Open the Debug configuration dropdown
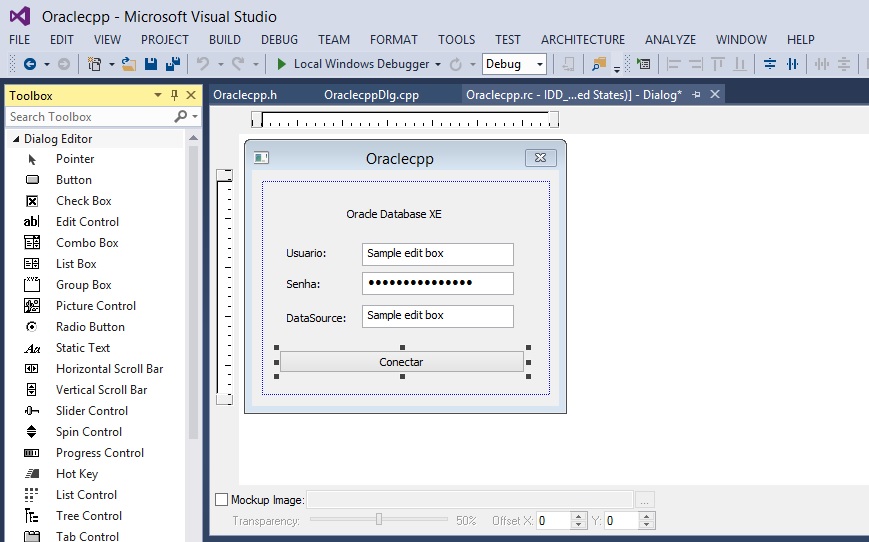The image size is (869, 542). click(x=540, y=64)
